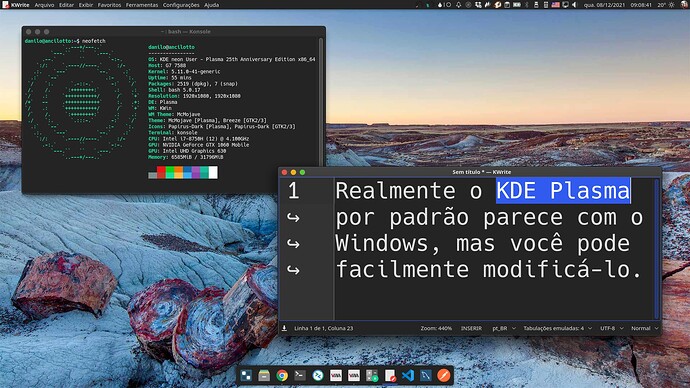Click the KWrite app icon in menu bar
This screenshot has width=690, height=388.
click(6, 5)
